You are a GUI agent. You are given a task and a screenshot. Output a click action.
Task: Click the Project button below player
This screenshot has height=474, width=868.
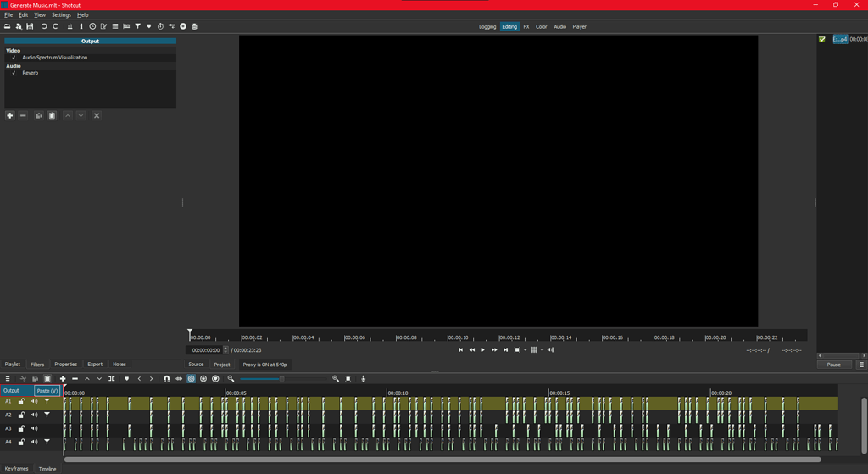click(222, 365)
